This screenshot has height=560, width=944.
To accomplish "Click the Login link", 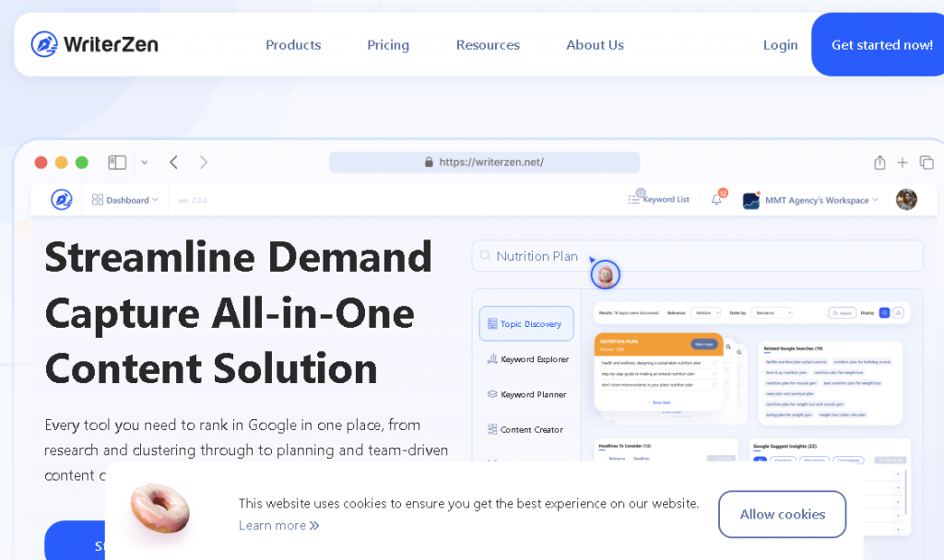I will (x=780, y=45).
